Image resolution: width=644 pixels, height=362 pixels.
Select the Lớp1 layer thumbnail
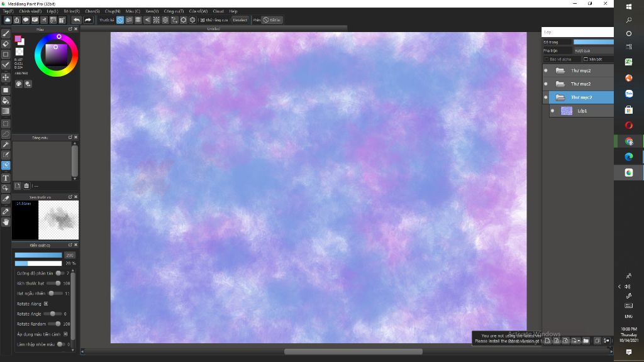point(567,111)
